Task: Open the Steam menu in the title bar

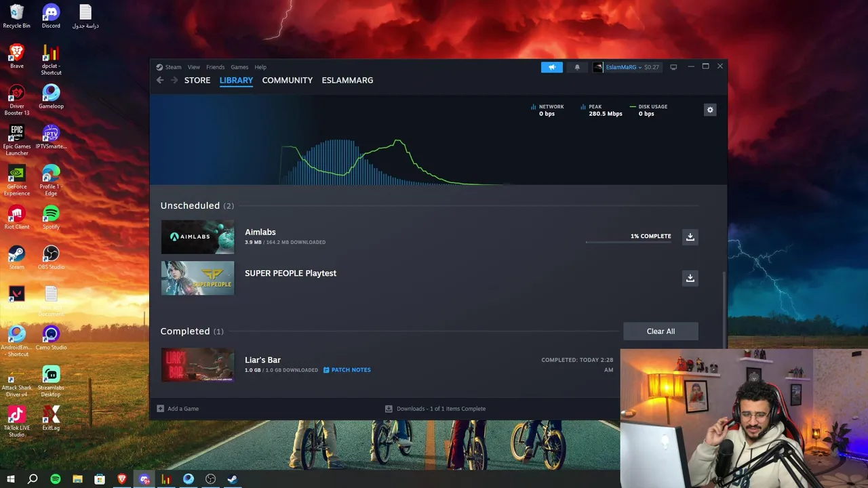Action: coord(170,67)
